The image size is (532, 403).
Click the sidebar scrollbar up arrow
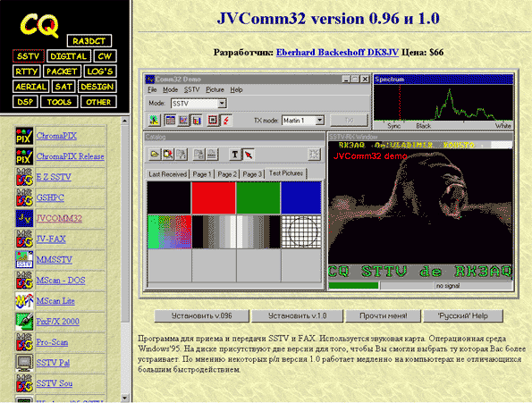tap(125, 121)
